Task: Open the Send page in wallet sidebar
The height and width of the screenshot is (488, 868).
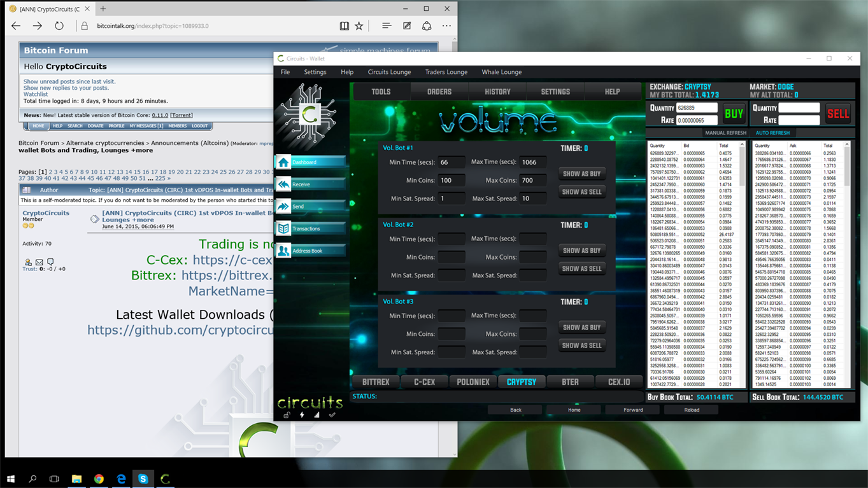Action: point(310,207)
